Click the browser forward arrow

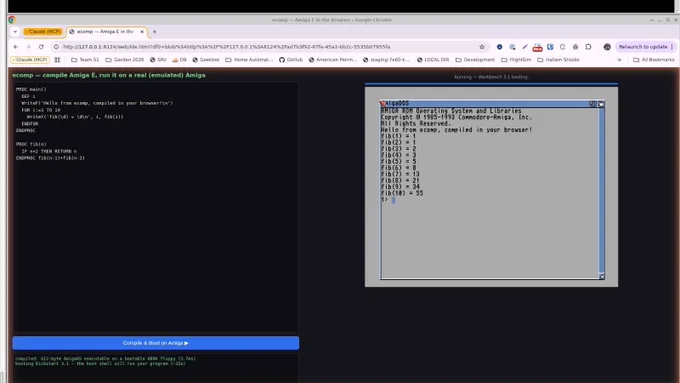click(29, 47)
